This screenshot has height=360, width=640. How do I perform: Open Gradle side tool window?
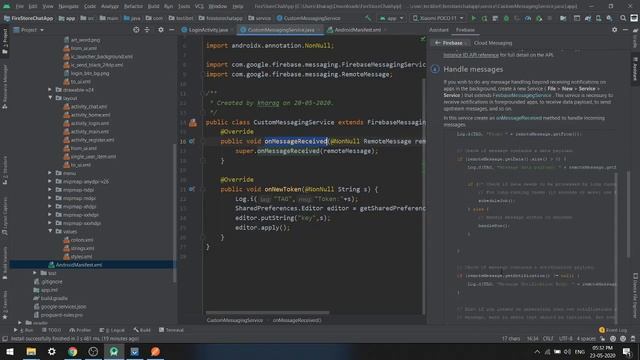(635, 39)
